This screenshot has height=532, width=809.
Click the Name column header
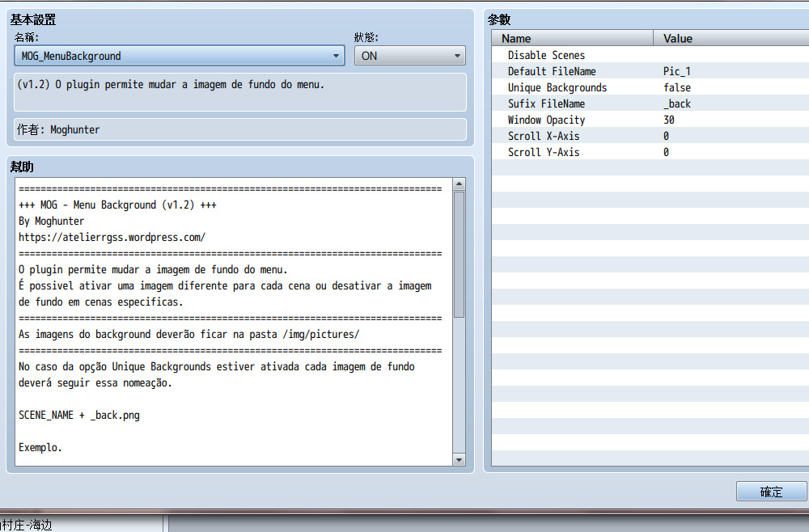pos(573,38)
